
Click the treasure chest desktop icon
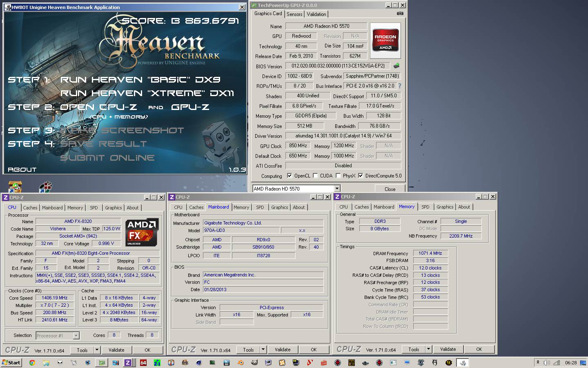tap(15, 186)
